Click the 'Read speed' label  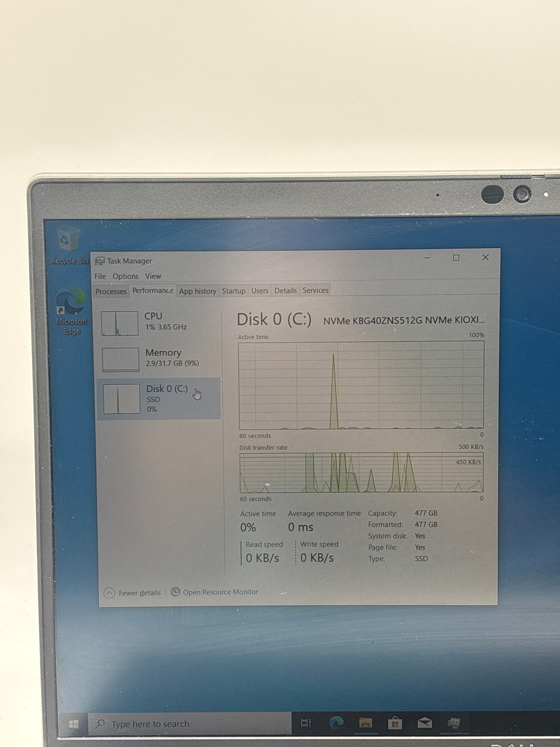click(264, 544)
